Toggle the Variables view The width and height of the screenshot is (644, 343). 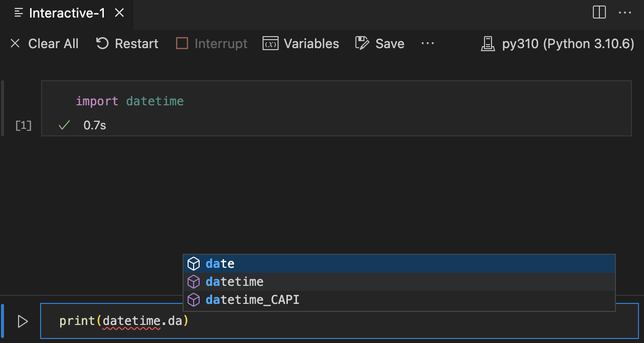[310, 44]
